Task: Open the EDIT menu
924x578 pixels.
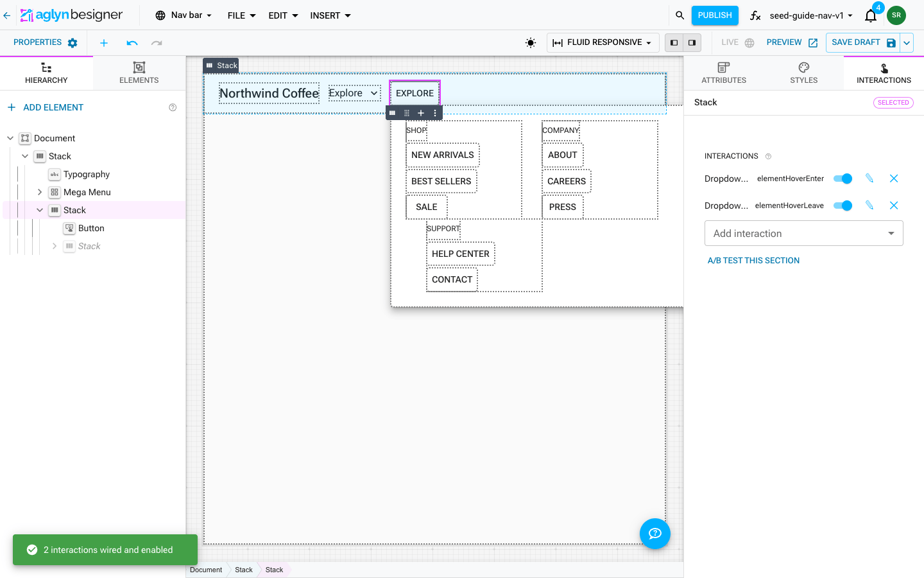Action: pos(283,15)
